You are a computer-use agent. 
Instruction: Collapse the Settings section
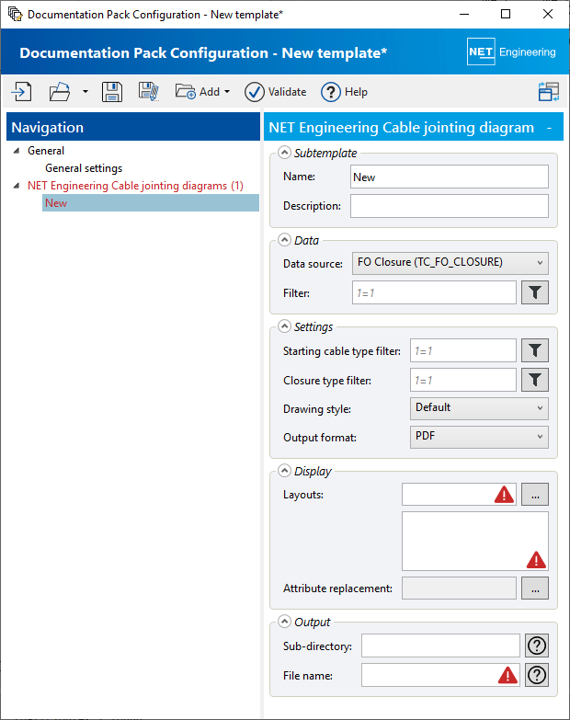coord(285,326)
